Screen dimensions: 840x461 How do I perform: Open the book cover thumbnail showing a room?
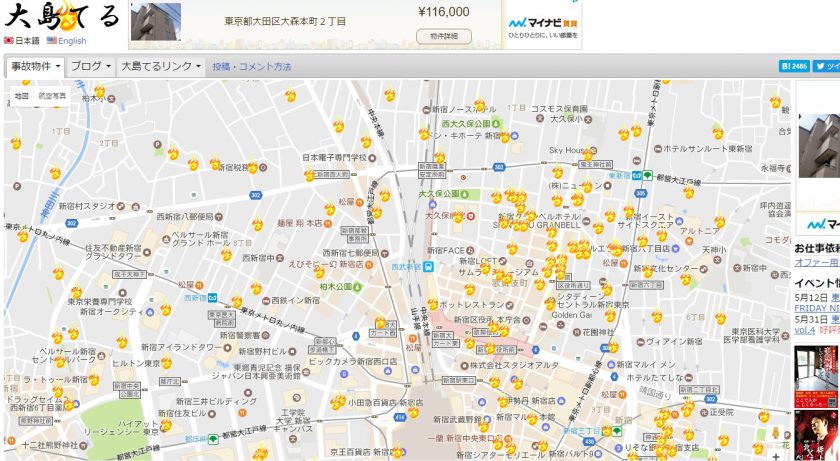coord(817,377)
